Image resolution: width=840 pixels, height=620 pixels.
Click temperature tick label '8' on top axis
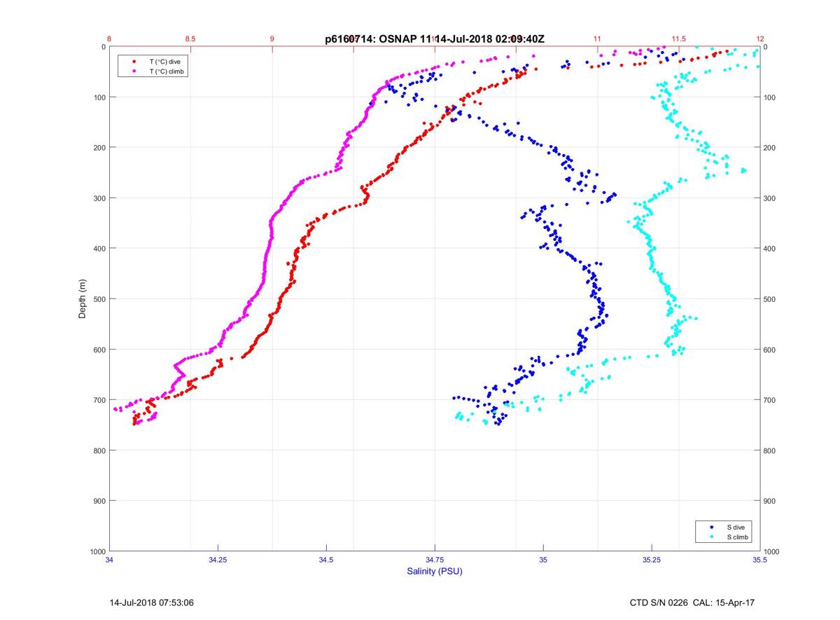(109, 39)
